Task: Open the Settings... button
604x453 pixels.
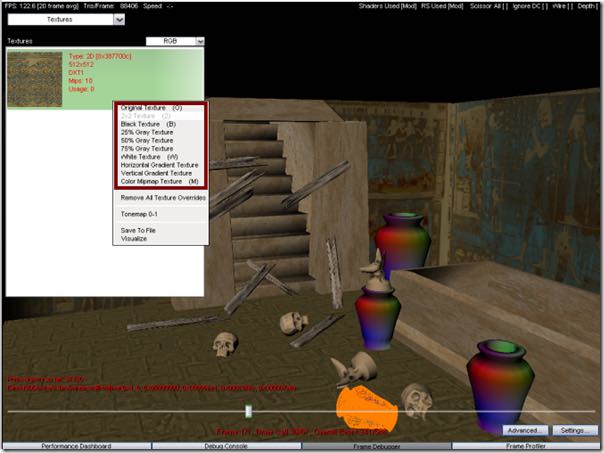Action: point(573,430)
